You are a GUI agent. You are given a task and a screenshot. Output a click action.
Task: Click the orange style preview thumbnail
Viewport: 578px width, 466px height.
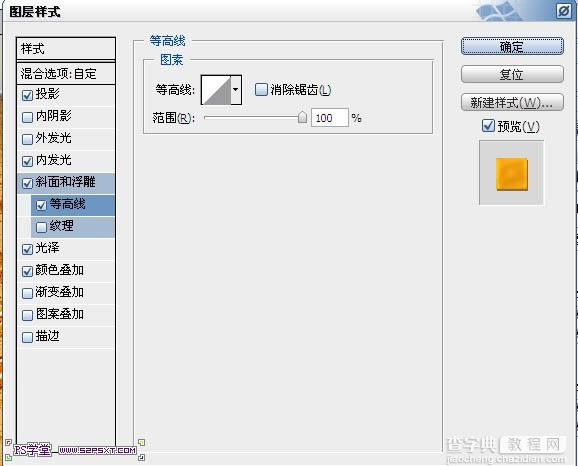point(512,174)
